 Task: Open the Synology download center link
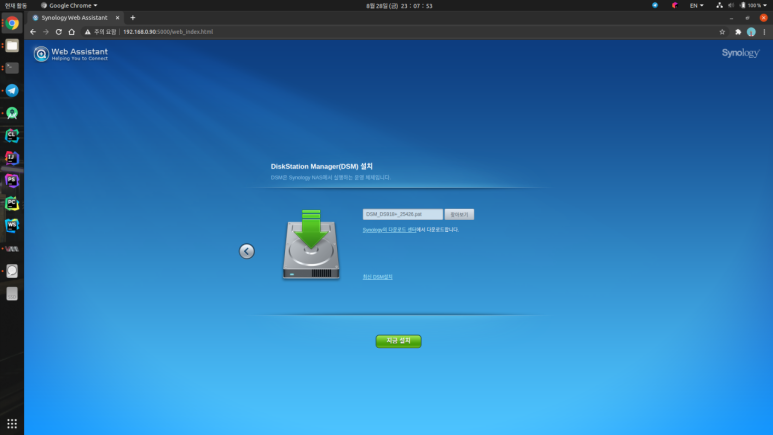tap(389, 230)
